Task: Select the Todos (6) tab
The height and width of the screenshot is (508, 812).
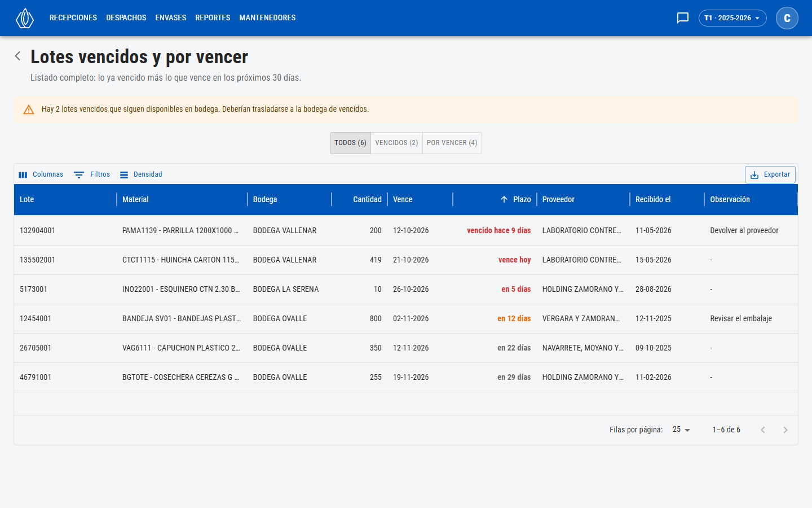Action: 350,143
